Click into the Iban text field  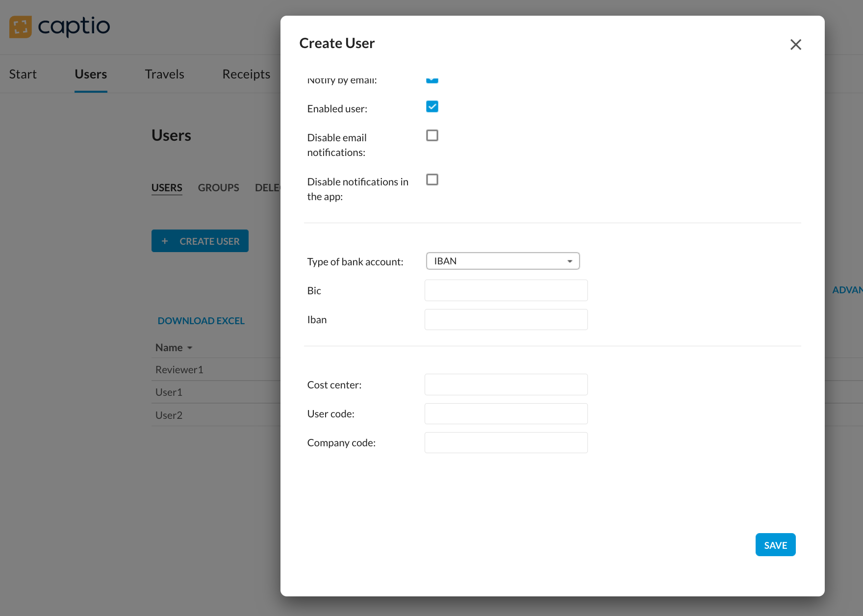506,320
